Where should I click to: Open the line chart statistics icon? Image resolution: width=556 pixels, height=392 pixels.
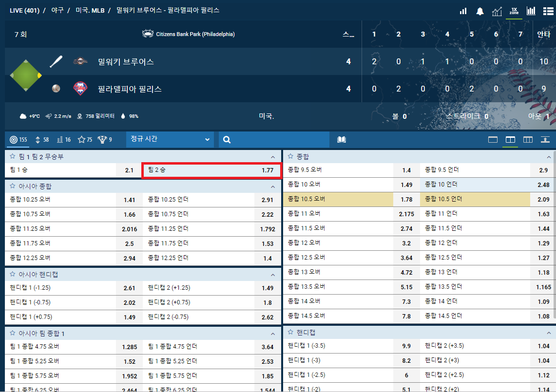pyautogui.click(x=497, y=11)
